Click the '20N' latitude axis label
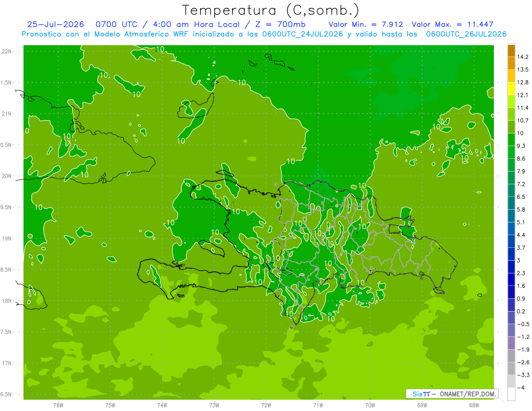The width and height of the screenshot is (532, 411). (x=8, y=176)
